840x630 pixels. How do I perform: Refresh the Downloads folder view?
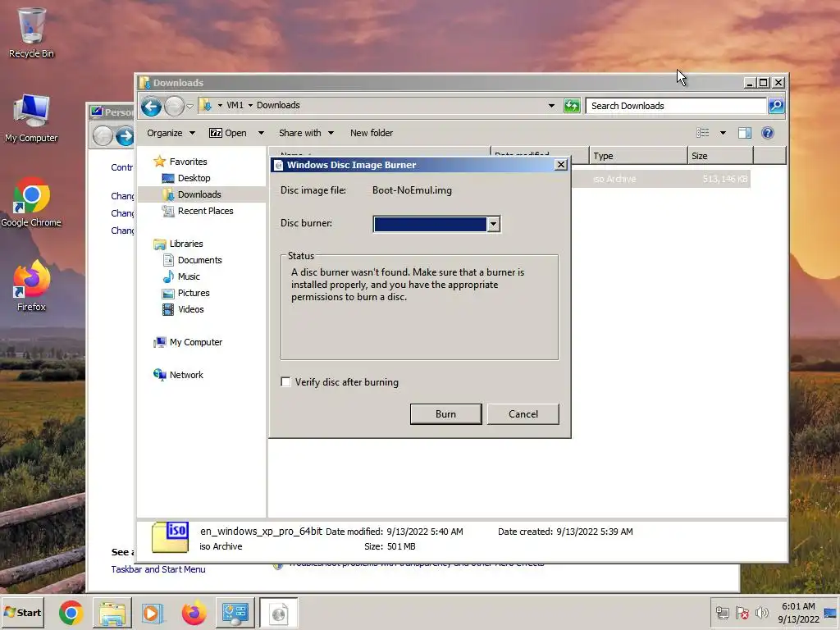[572, 106]
